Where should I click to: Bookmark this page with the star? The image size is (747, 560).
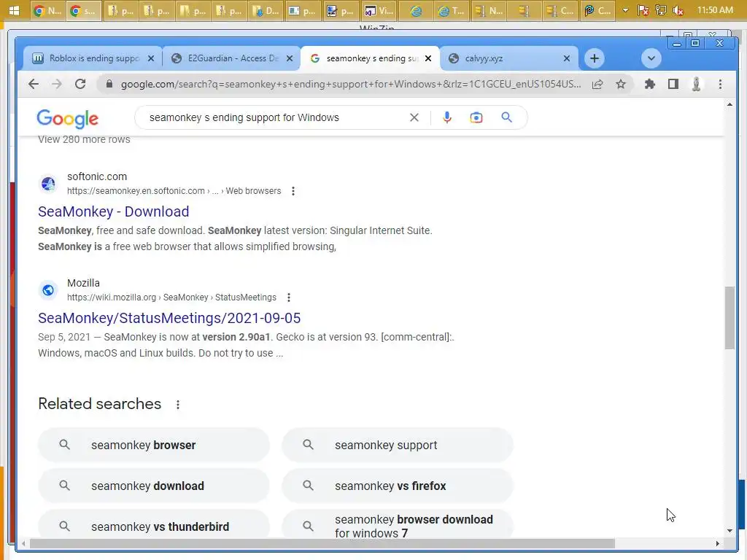pos(620,85)
